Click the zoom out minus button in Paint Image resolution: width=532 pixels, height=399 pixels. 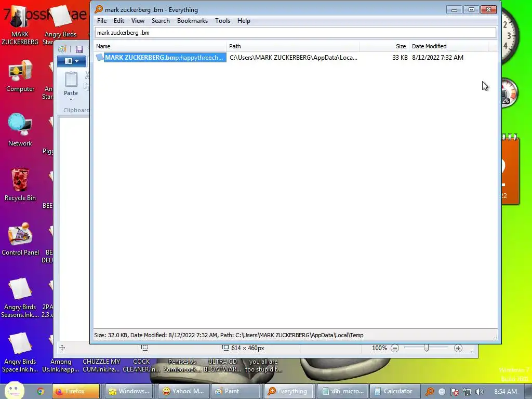395,348
